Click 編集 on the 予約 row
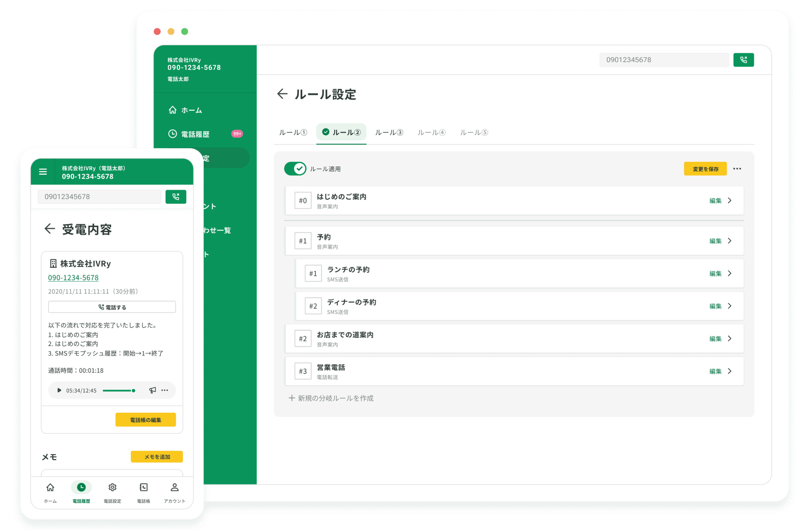 point(715,241)
